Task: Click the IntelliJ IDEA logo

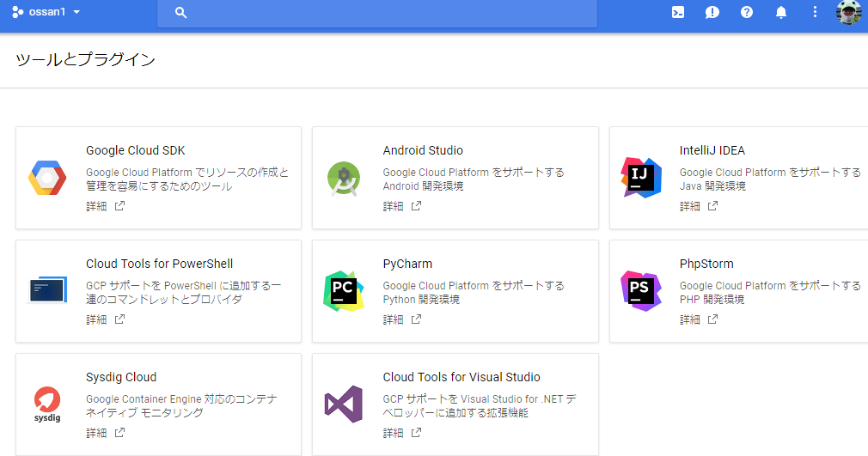Action: [640, 178]
